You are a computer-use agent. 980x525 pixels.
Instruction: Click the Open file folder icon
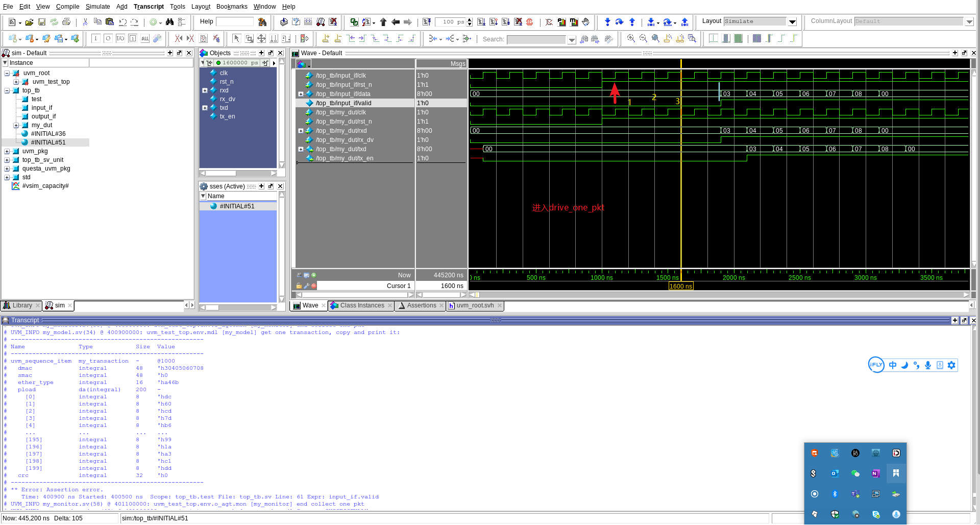pos(30,22)
